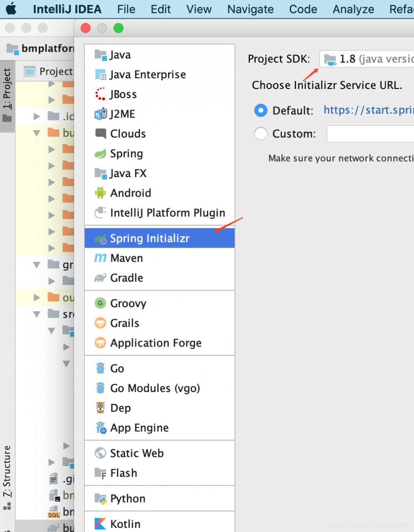This screenshot has height=532, width=414.
Task: Open the View menu
Action: click(199, 9)
